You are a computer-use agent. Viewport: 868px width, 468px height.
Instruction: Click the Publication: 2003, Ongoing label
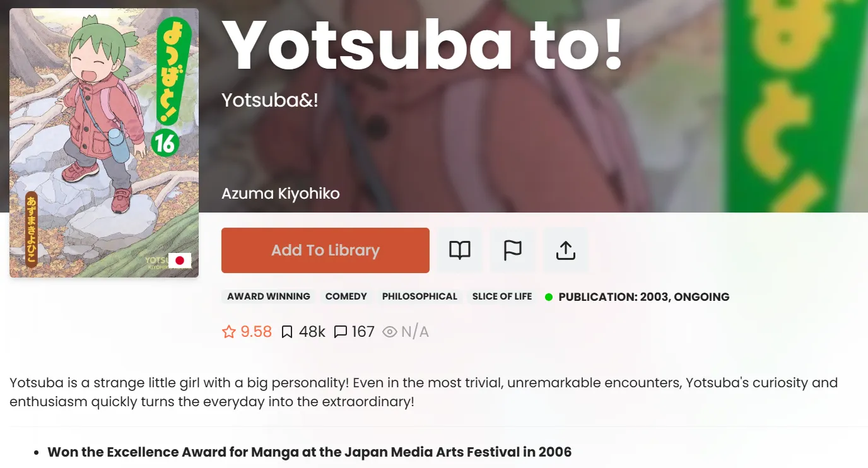tap(643, 297)
